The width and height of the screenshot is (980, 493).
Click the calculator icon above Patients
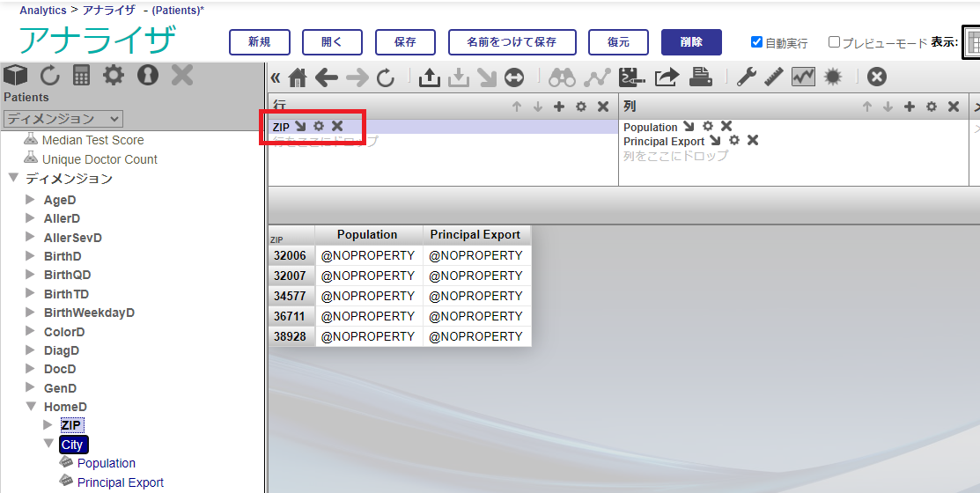(82, 75)
